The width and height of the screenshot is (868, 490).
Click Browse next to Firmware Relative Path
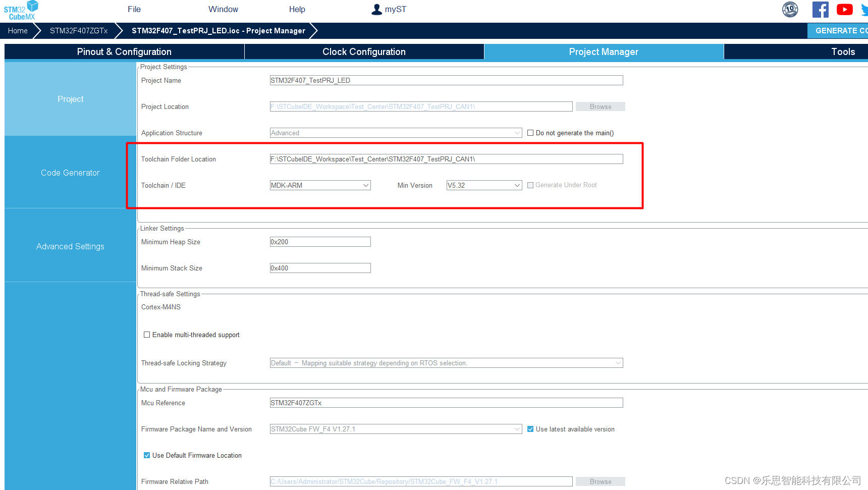[x=601, y=481]
